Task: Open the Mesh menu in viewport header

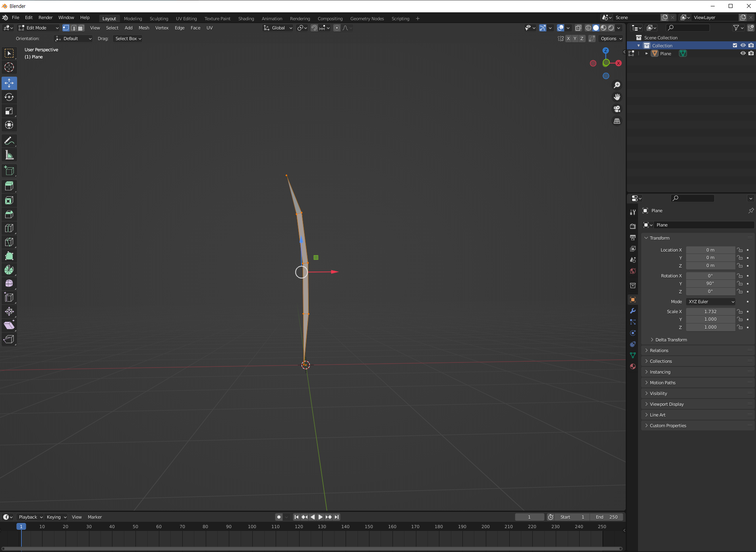Action: [144, 28]
